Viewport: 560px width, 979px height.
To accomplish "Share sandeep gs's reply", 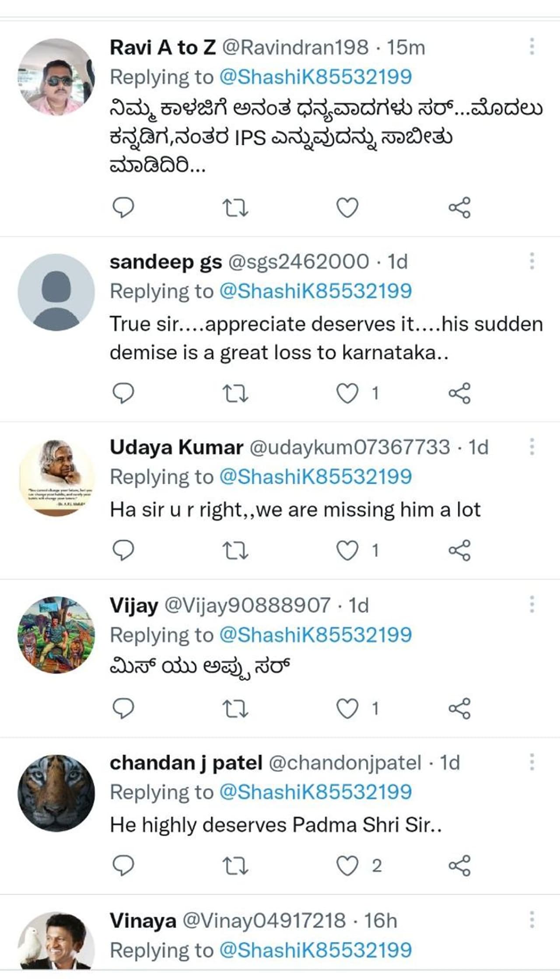I will pyautogui.click(x=461, y=393).
